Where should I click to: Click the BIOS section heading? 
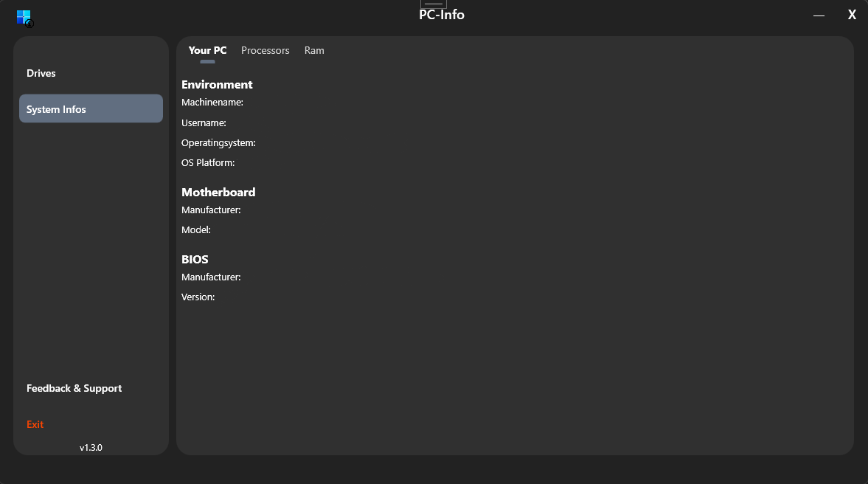pyautogui.click(x=195, y=259)
